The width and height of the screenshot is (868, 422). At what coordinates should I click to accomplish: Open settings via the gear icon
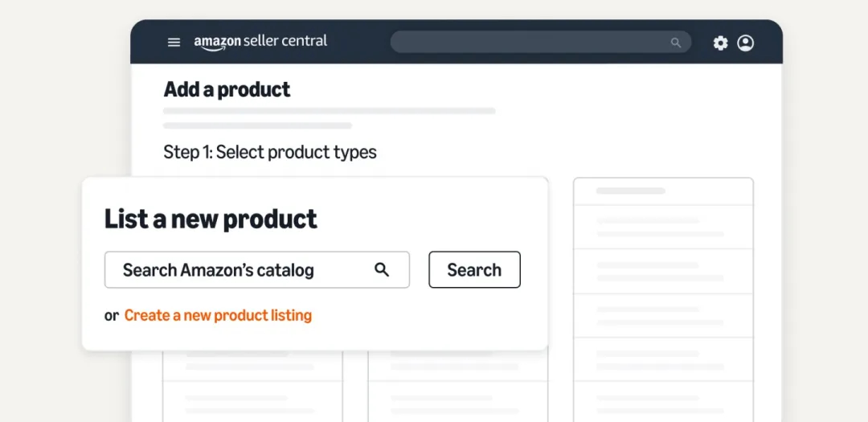720,43
